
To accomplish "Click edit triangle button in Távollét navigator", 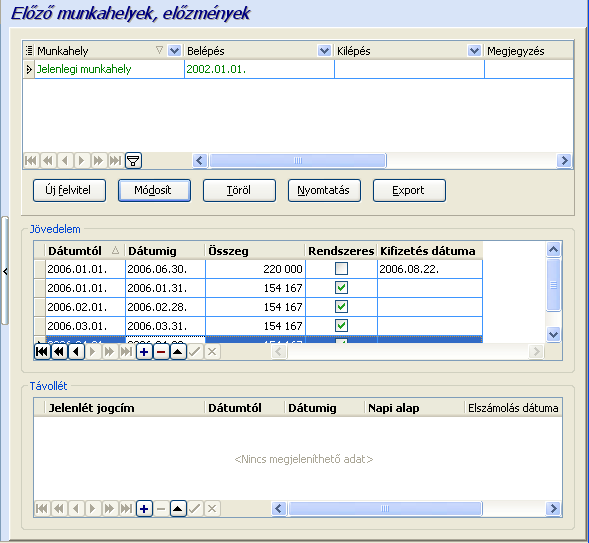I will pos(178,509).
